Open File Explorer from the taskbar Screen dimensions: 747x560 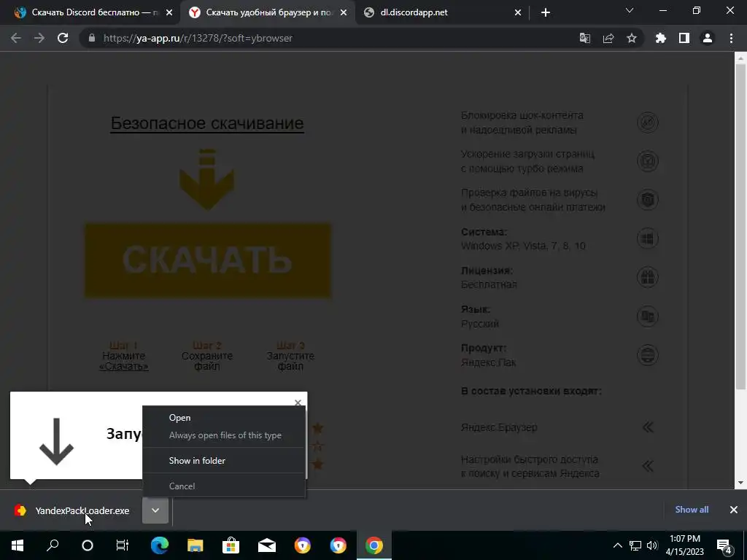(196, 545)
